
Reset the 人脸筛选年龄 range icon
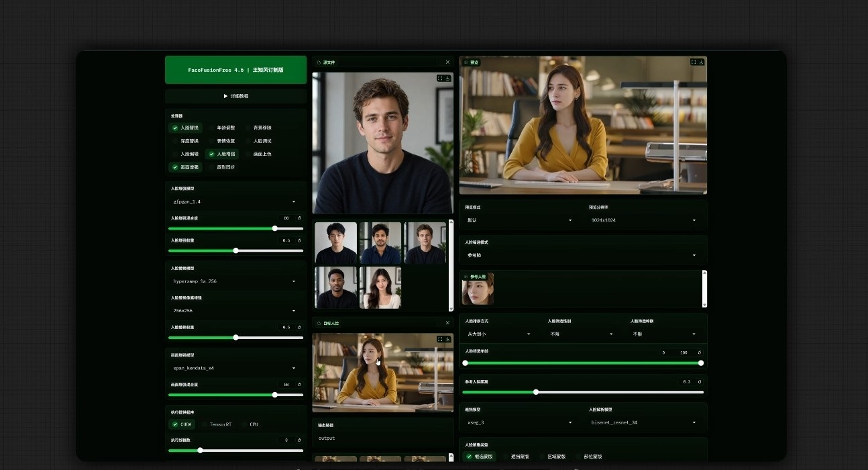click(700, 352)
